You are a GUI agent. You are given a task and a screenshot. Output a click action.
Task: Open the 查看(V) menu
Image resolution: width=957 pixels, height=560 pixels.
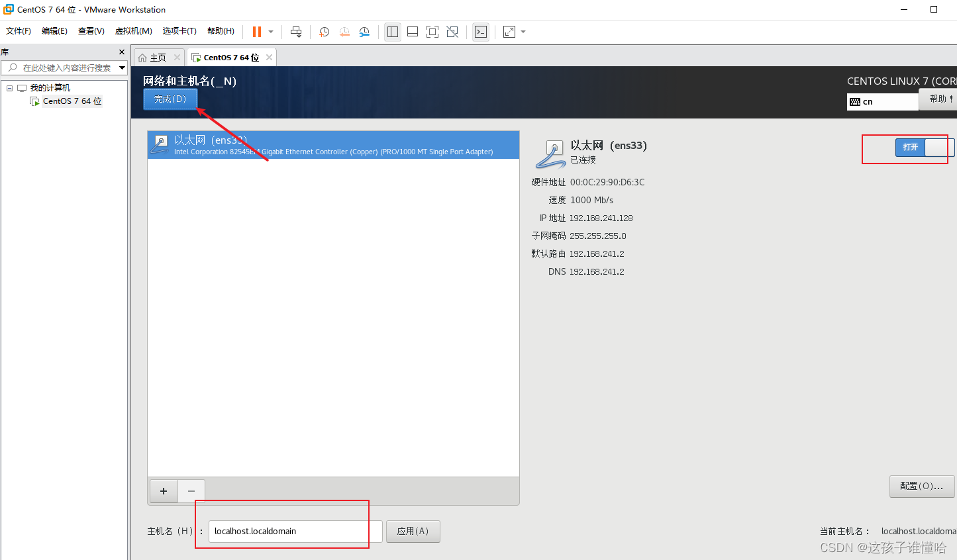91,31
